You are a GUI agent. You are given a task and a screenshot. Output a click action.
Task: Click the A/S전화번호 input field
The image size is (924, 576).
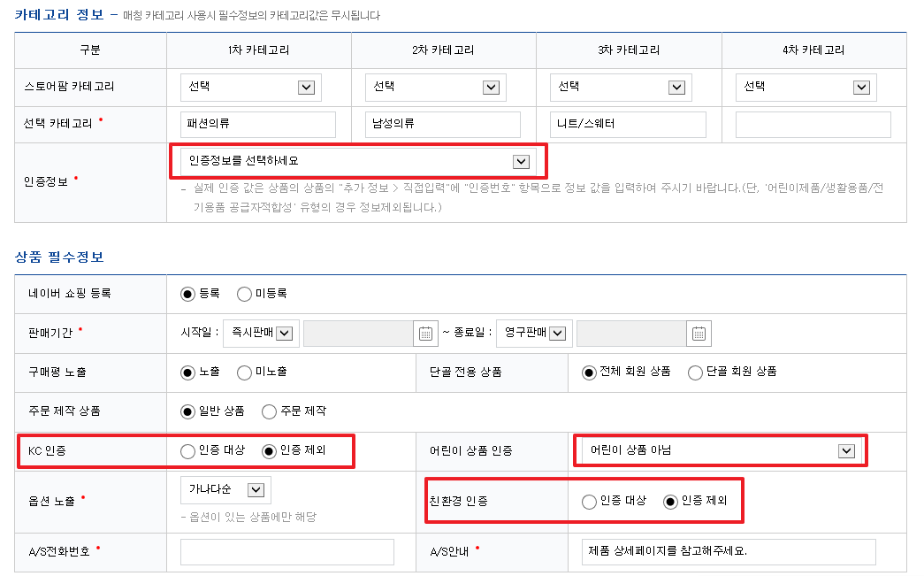(286, 552)
